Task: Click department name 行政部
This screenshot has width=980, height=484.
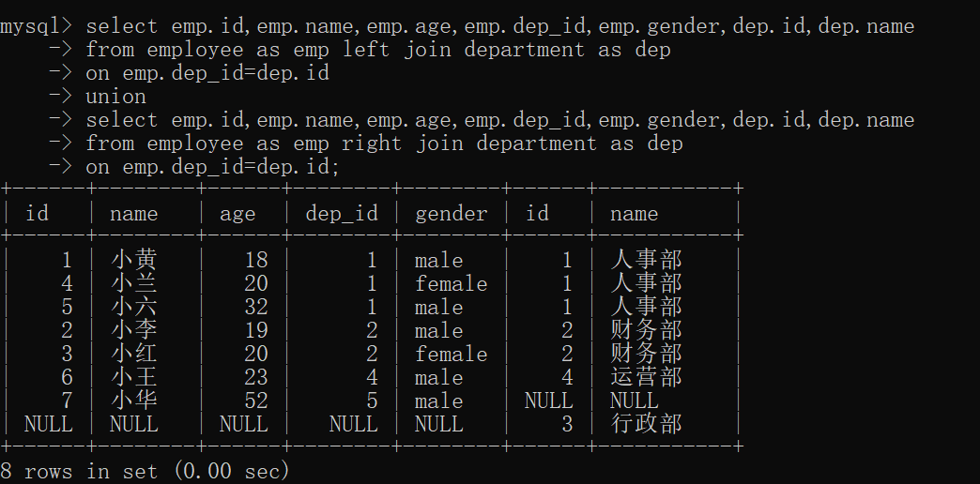Action: [x=646, y=424]
